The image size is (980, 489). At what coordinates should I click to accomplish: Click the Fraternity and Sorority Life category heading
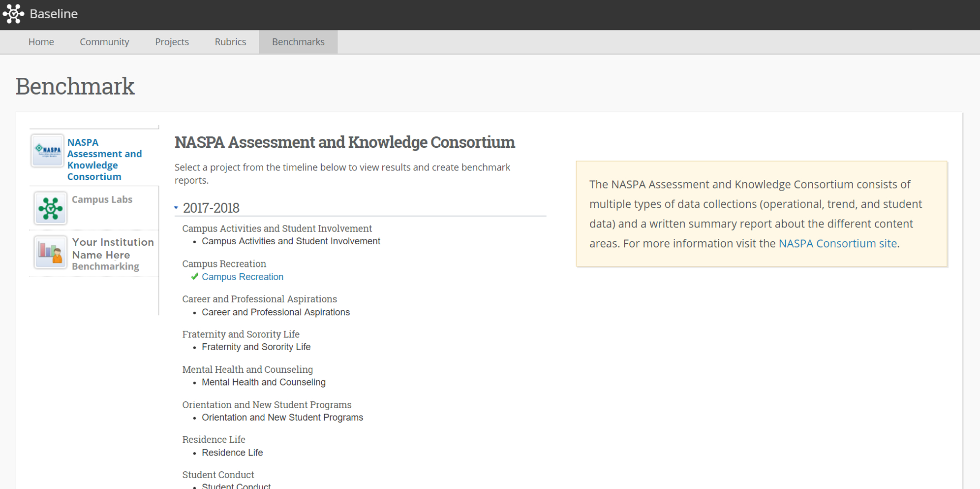tap(241, 334)
